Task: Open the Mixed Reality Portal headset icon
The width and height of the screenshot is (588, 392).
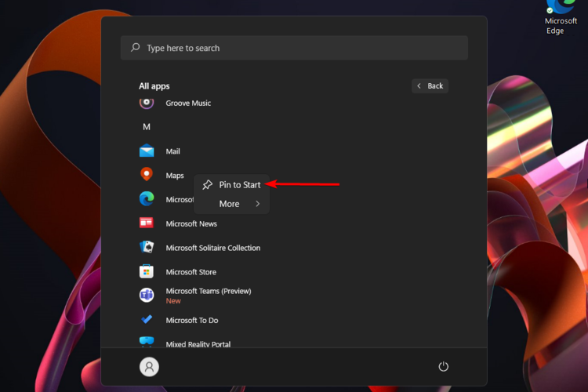Action: coord(147,341)
